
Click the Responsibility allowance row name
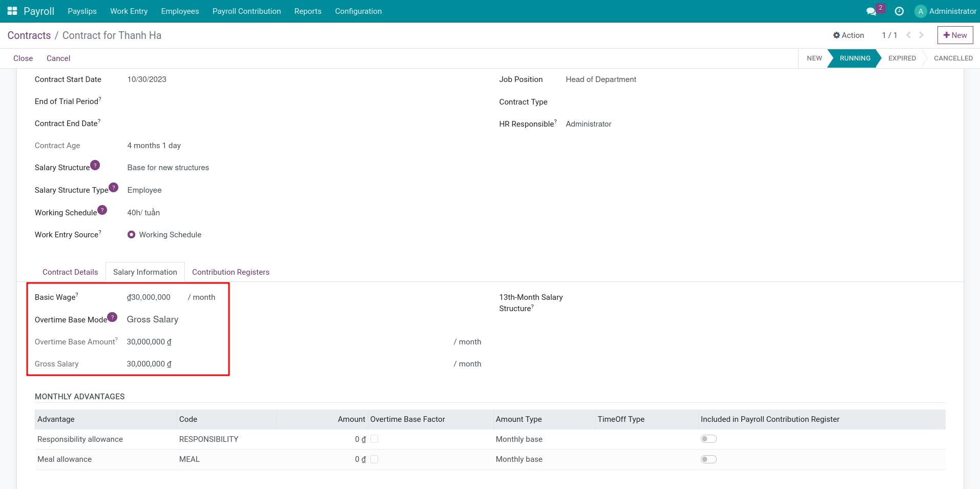(x=80, y=439)
